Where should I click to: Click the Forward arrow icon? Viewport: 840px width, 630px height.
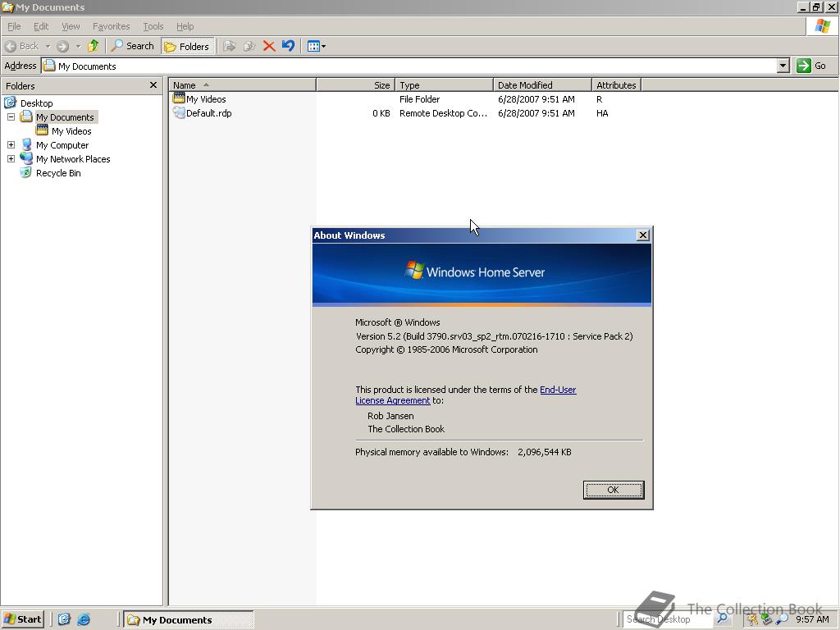coord(63,46)
